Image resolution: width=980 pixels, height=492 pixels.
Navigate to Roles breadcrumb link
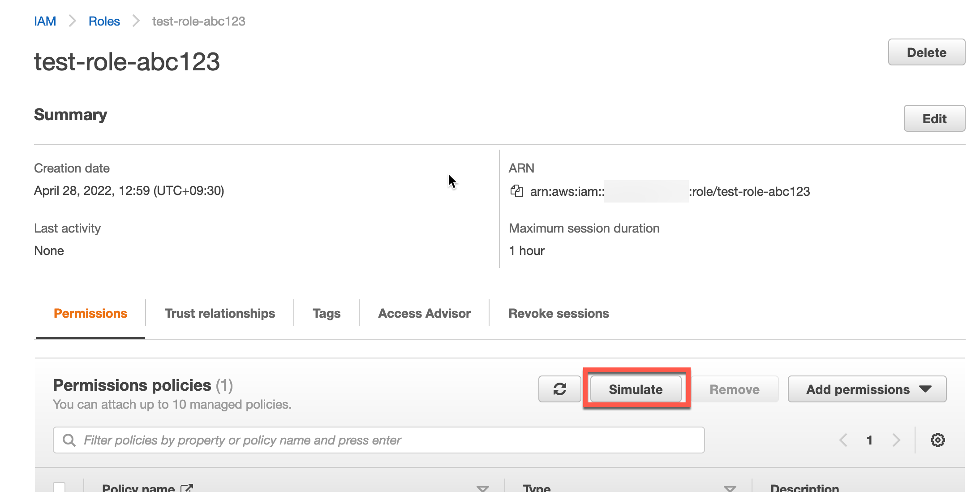(x=104, y=21)
